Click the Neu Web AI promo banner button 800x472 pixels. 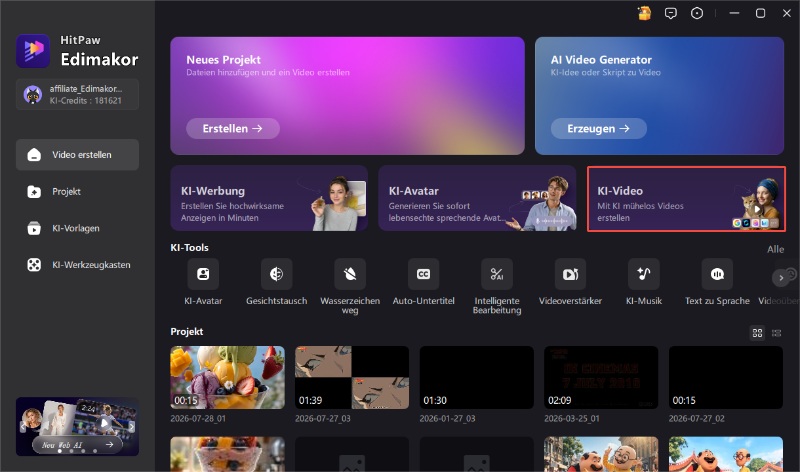[78, 445]
